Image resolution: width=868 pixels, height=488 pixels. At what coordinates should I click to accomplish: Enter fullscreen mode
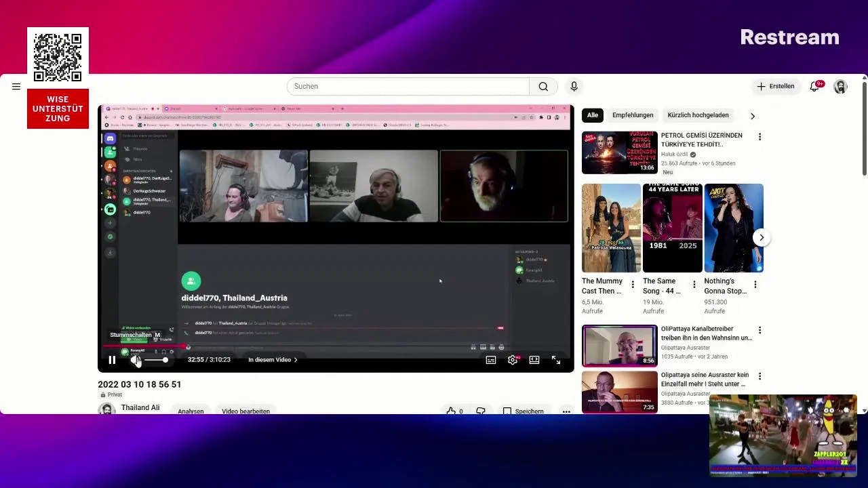click(x=556, y=360)
